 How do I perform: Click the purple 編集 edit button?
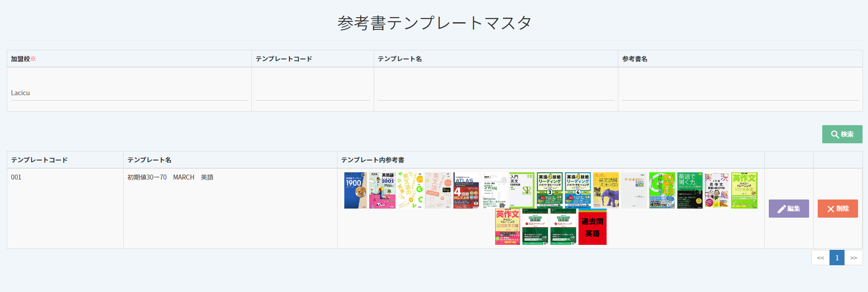pos(788,209)
